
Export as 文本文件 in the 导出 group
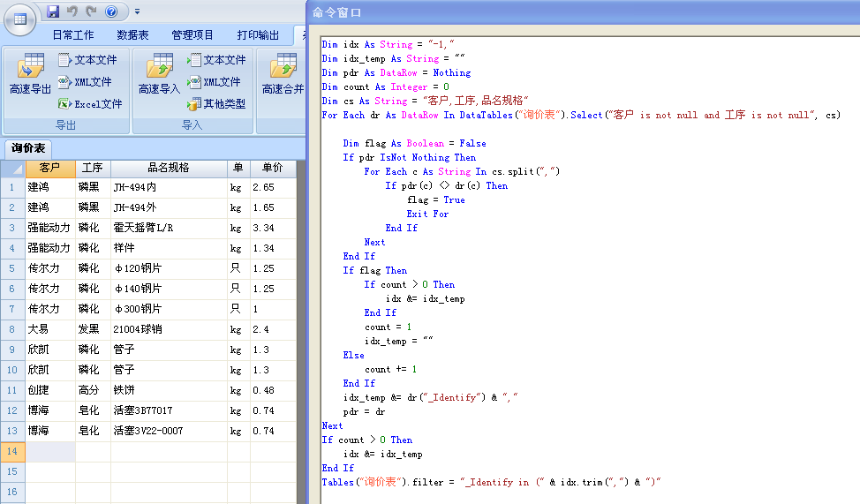point(87,60)
